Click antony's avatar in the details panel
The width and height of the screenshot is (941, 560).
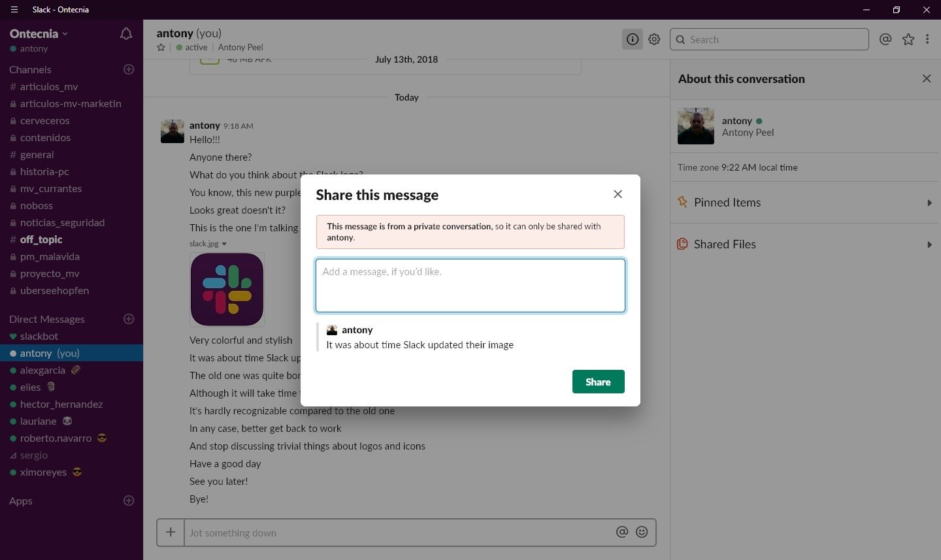[695, 126]
